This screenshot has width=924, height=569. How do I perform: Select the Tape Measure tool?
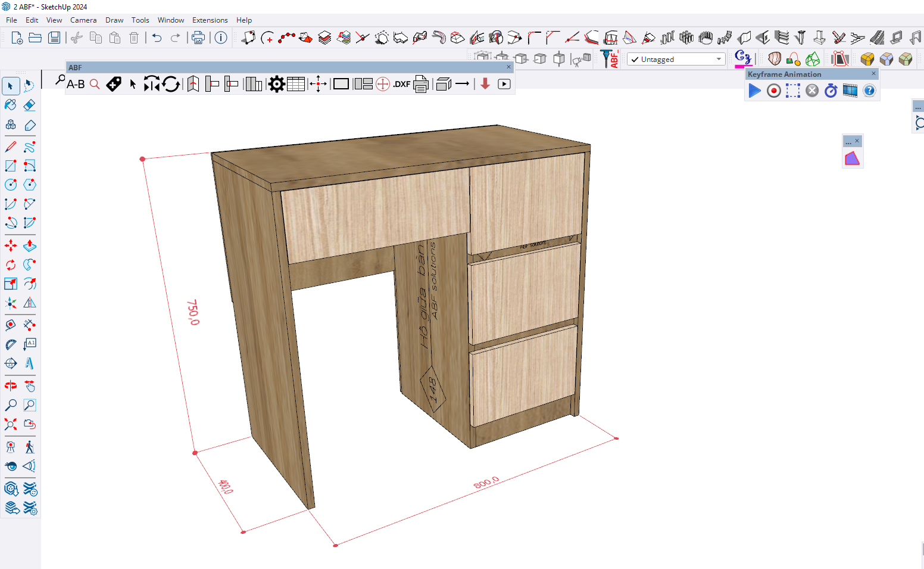(x=11, y=325)
